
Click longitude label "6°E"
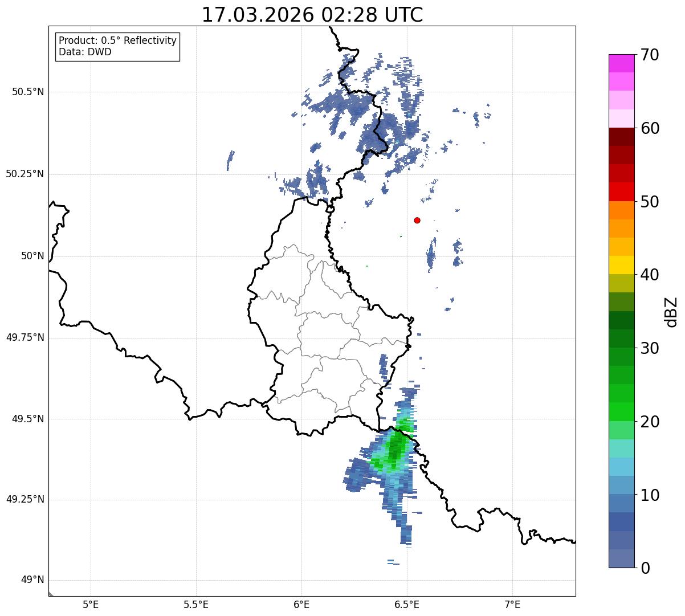301,604
